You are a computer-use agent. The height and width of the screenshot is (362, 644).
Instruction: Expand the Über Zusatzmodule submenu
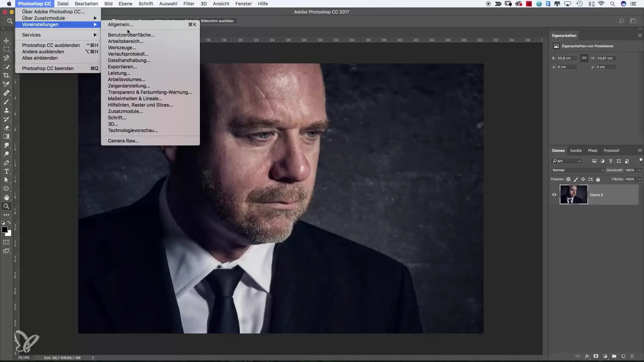coord(58,18)
